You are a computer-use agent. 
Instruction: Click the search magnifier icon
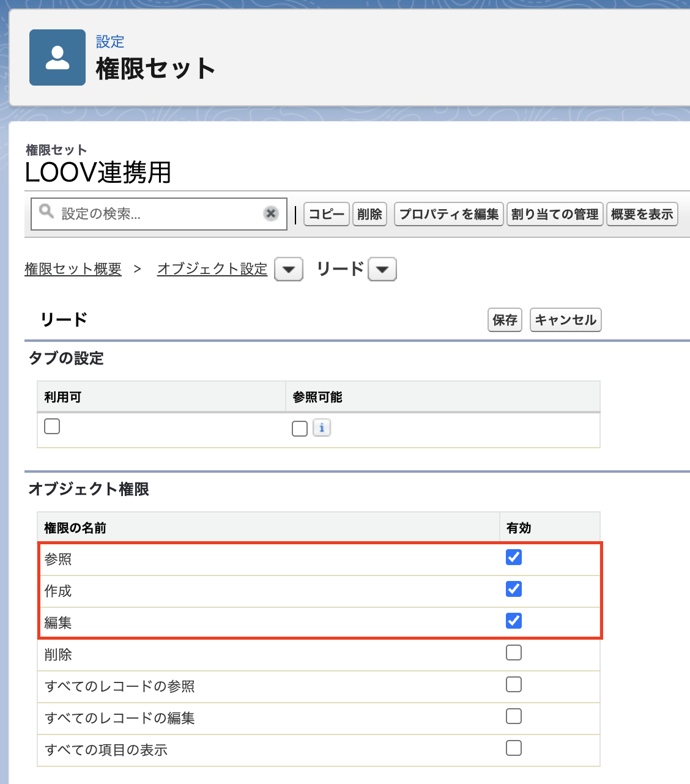click(46, 212)
